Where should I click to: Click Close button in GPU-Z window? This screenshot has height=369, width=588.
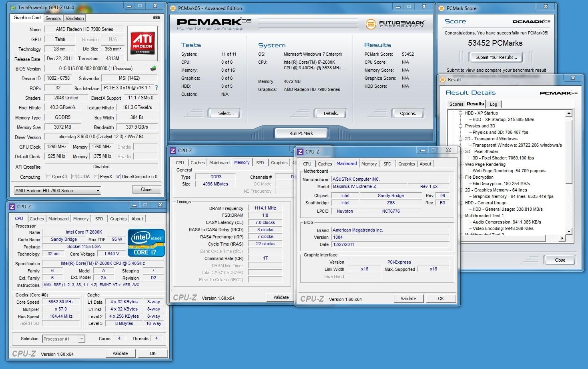pos(146,190)
